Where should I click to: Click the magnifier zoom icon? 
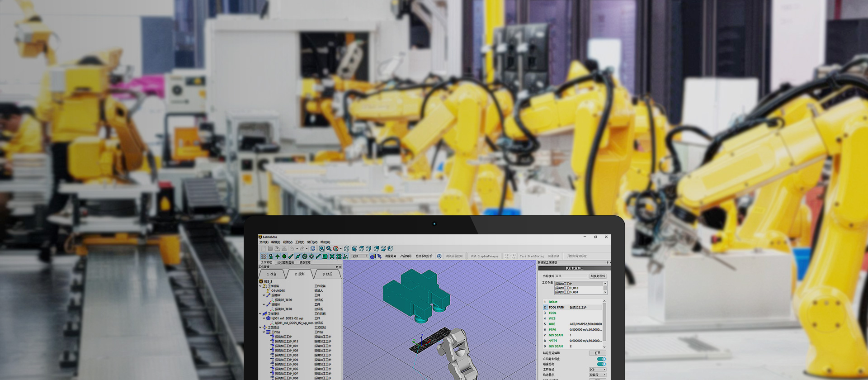pyautogui.click(x=329, y=248)
